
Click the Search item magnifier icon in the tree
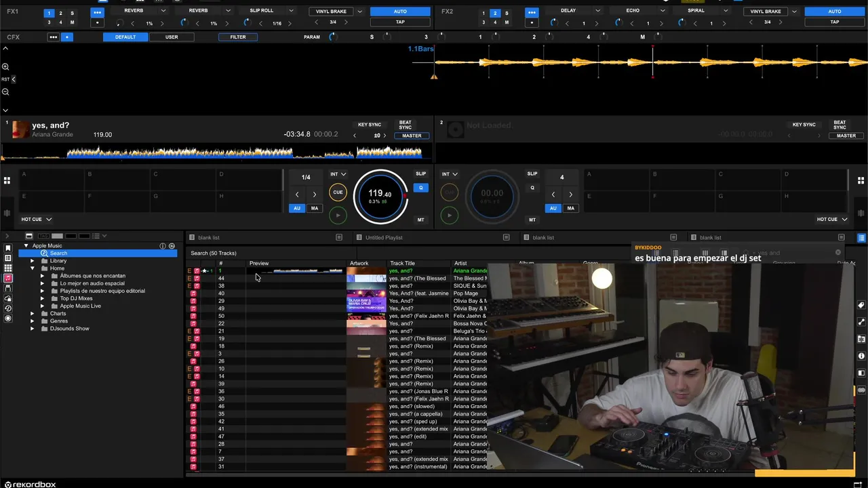[x=44, y=253]
